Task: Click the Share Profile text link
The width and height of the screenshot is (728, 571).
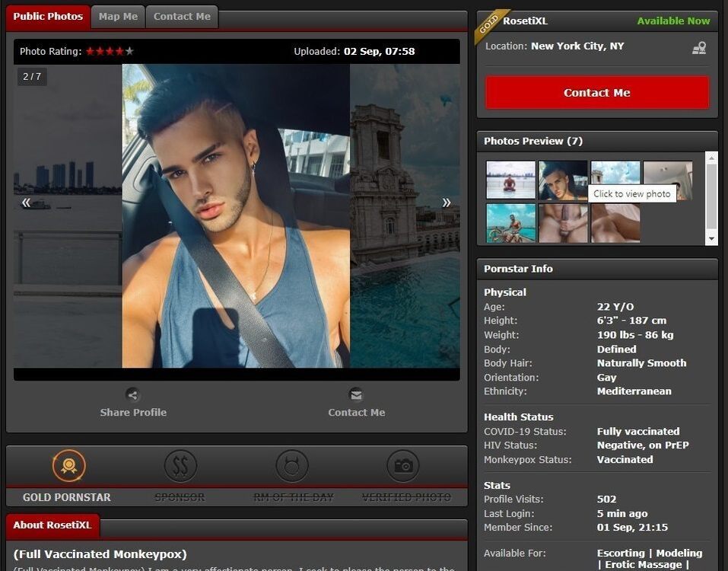Action: (x=133, y=413)
